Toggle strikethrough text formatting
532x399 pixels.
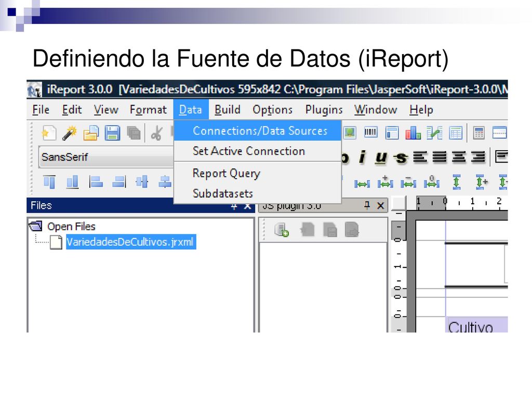[x=401, y=158]
